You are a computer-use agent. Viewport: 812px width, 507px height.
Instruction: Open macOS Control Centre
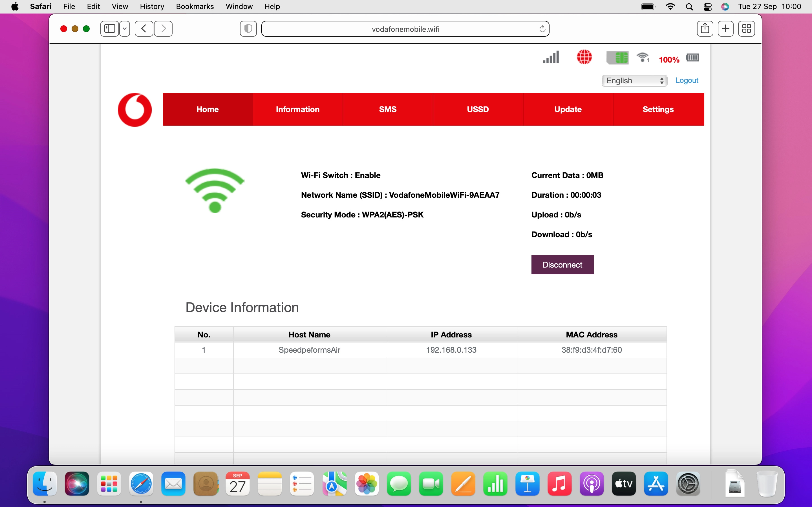point(708,7)
